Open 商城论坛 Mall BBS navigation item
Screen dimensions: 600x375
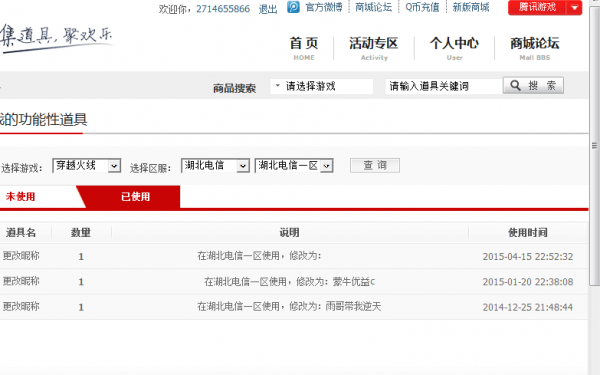[x=535, y=48]
